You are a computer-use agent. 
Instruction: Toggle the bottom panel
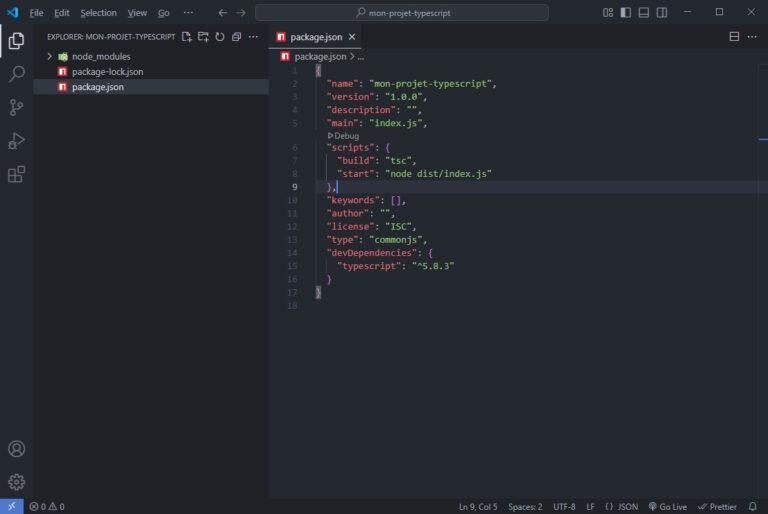pos(644,13)
